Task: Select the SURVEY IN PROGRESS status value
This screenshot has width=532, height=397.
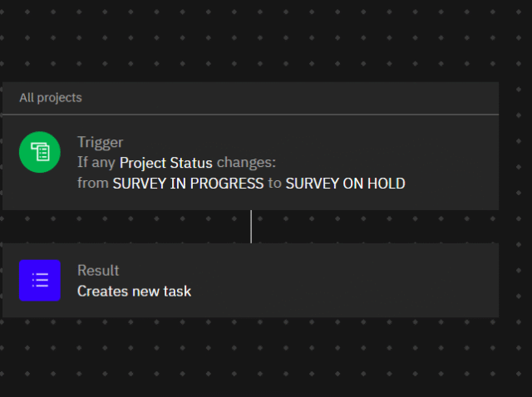Action: coord(188,184)
